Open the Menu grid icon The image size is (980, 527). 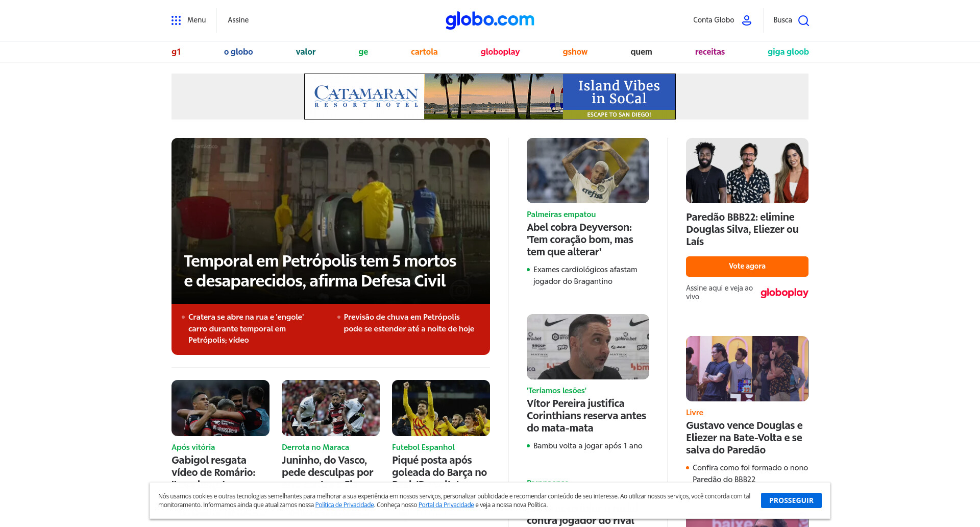(176, 20)
